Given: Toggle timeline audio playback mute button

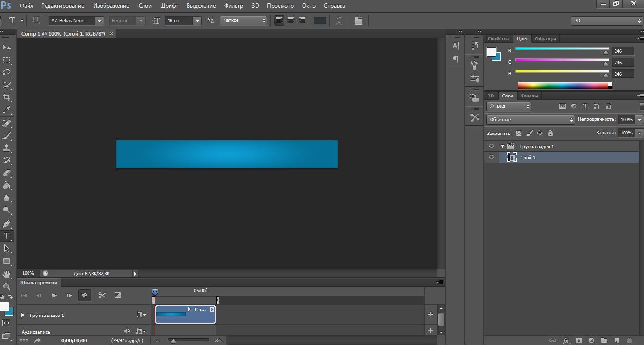Looking at the screenshot, I should [85, 295].
